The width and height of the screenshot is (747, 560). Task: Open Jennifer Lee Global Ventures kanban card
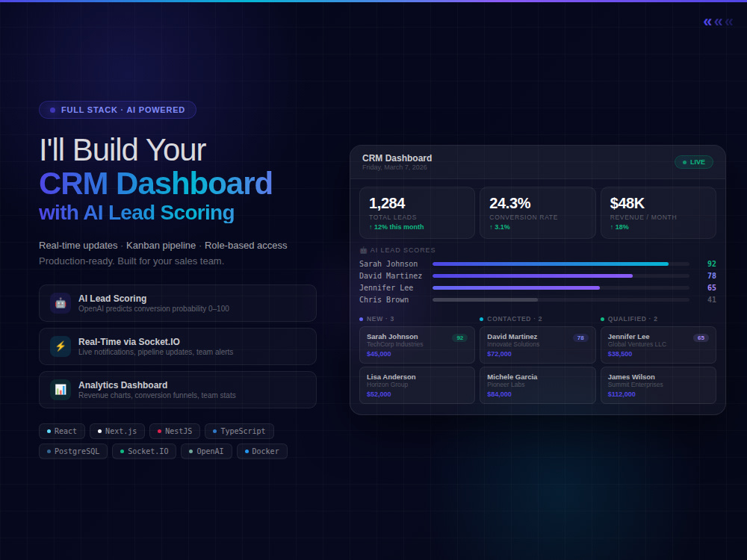pos(658,345)
